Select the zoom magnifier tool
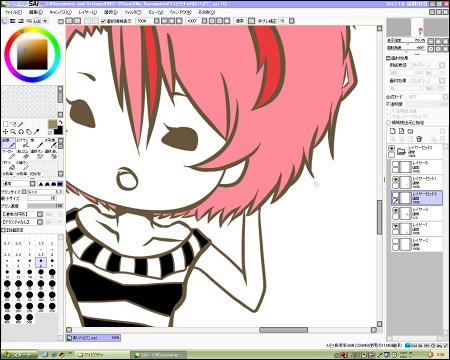The image size is (450, 360). (13, 132)
